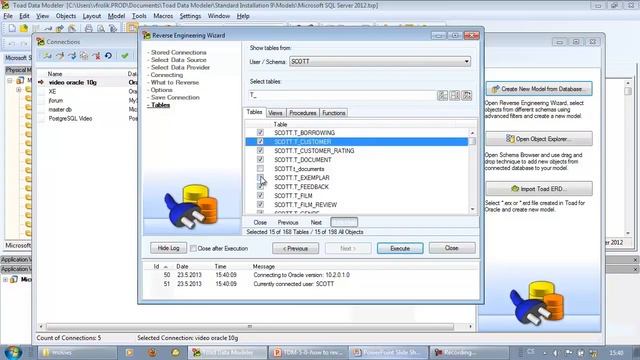
Task: Click the Toad Data Modeler taskbar button
Action: point(227,352)
